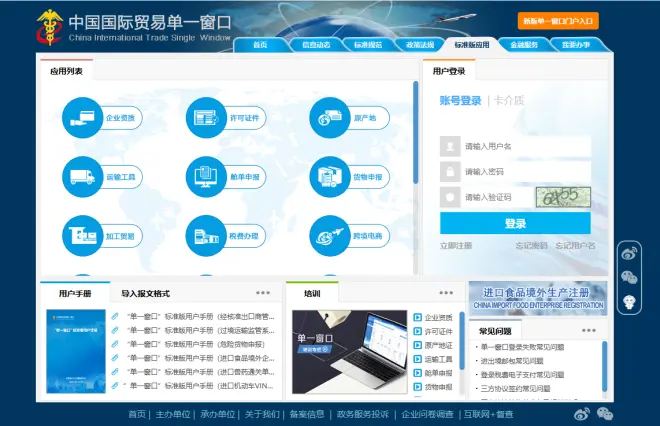Click the Weibo icon in right sidebar
The height and width of the screenshot is (426, 660).
(629, 253)
